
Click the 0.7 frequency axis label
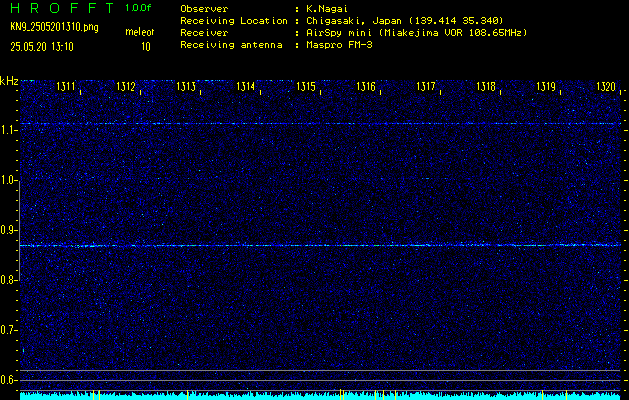click(x=7, y=330)
